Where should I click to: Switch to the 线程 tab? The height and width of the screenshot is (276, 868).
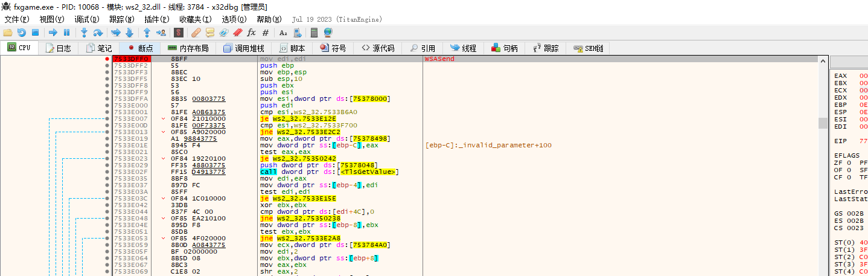click(463, 48)
